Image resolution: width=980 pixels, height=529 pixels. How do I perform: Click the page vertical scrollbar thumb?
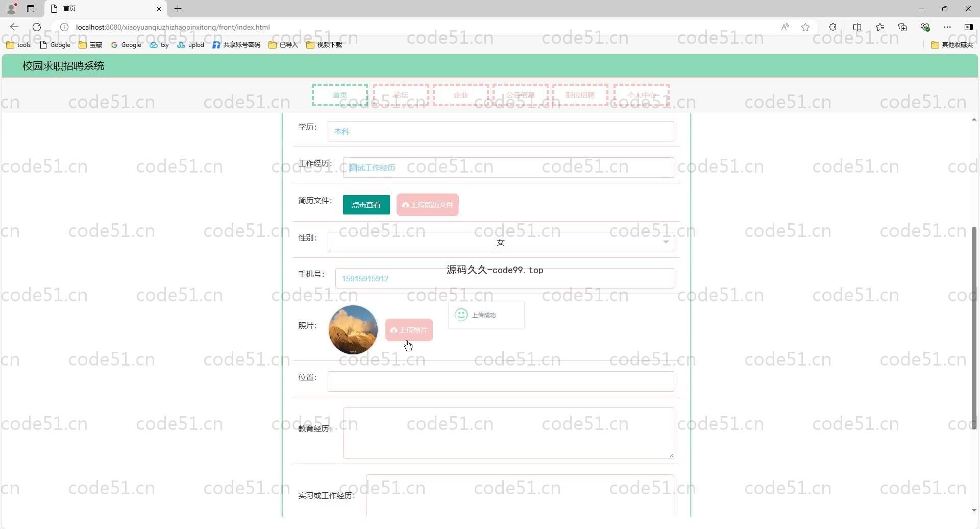coord(974,327)
